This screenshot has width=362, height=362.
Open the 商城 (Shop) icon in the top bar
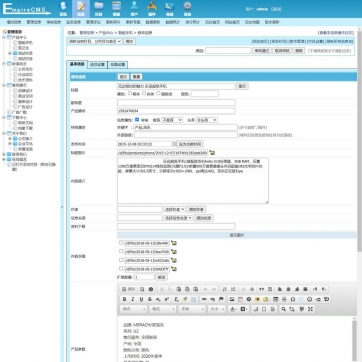(170, 8)
